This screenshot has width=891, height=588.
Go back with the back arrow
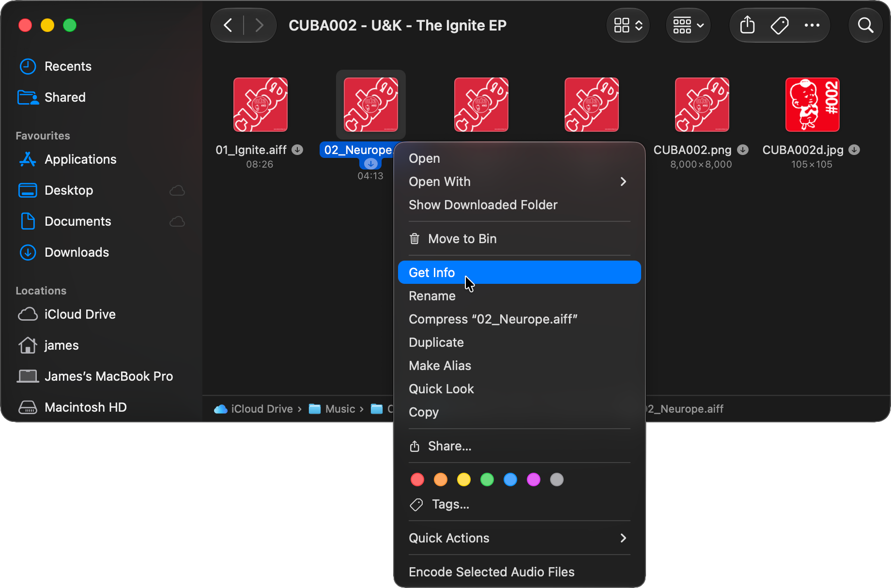228,25
